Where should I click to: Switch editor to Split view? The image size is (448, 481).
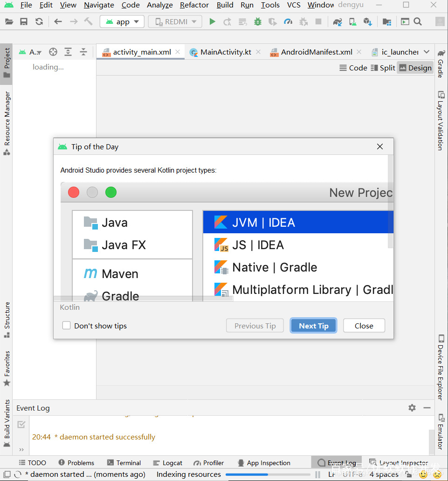pyautogui.click(x=383, y=68)
